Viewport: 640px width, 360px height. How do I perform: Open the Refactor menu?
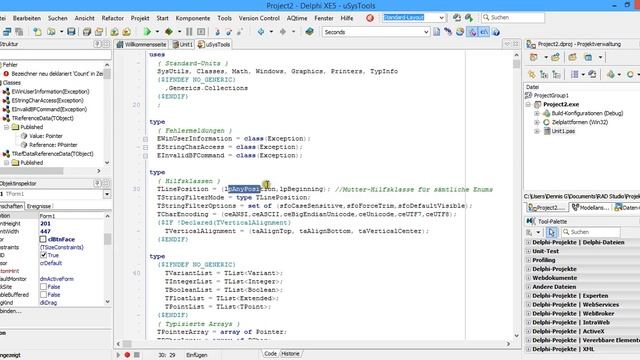point(113,18)
